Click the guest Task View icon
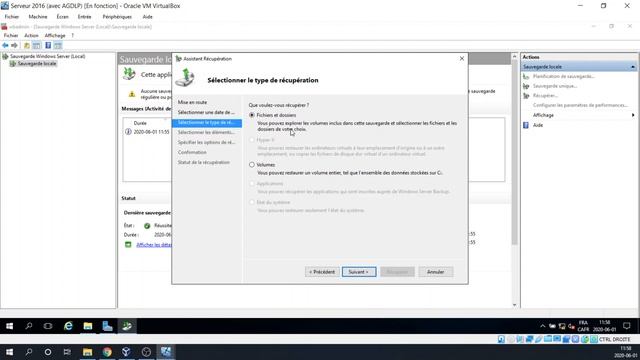 (x=48, y=326)
